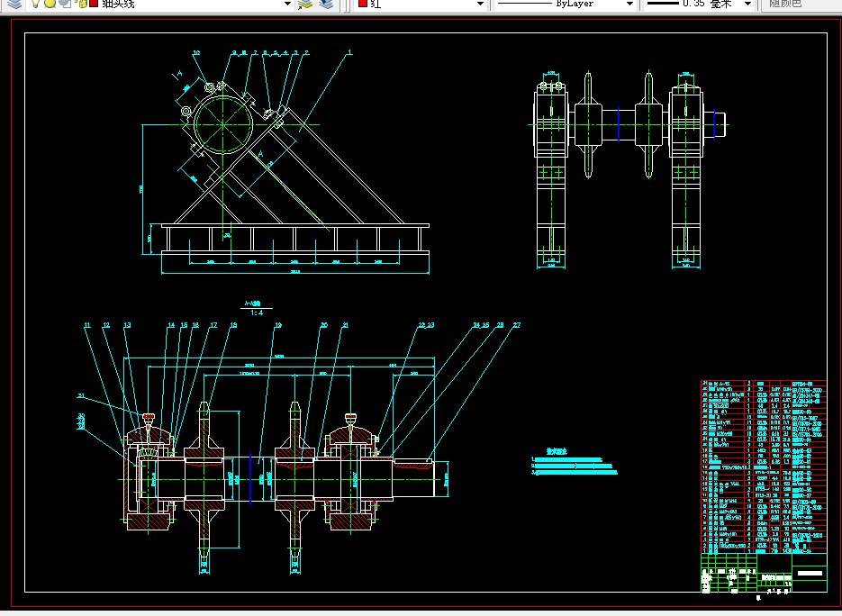
Task: Open the Layer Properties Manager icon
Action: pos(14,4)
